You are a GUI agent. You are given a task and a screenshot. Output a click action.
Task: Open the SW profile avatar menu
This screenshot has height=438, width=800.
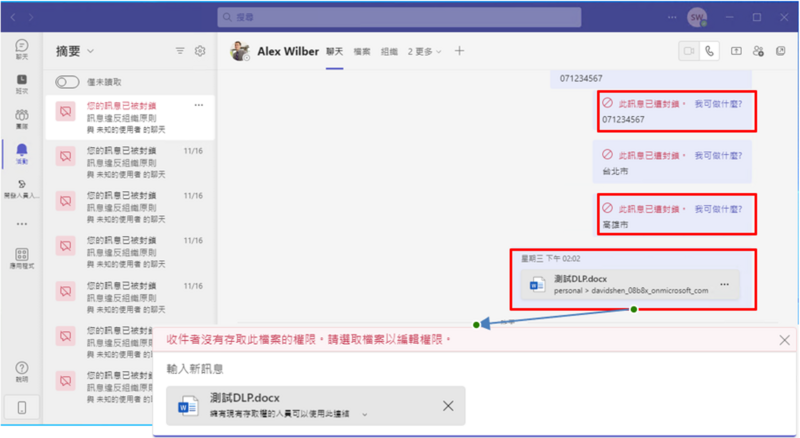pyautogui.click(x=697, y=17)
